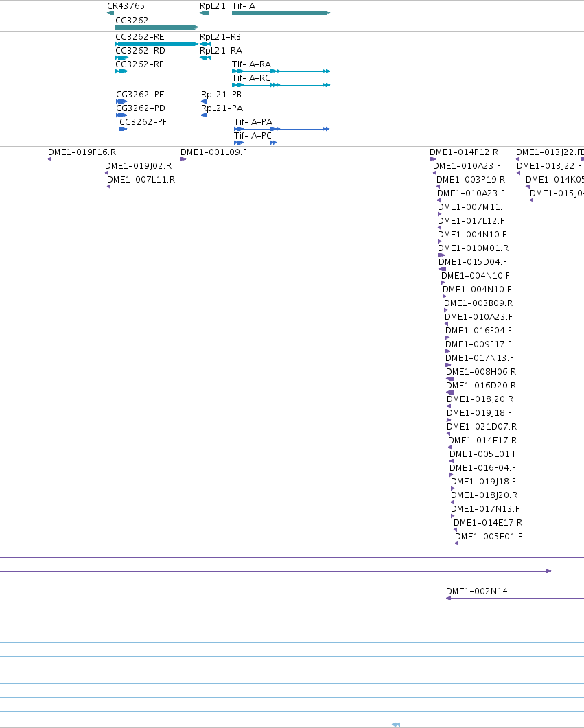Viewport: 584px width, 728px height.
Task: Click the DME1-017L12.F read label
Action: (x=471, y=220)
